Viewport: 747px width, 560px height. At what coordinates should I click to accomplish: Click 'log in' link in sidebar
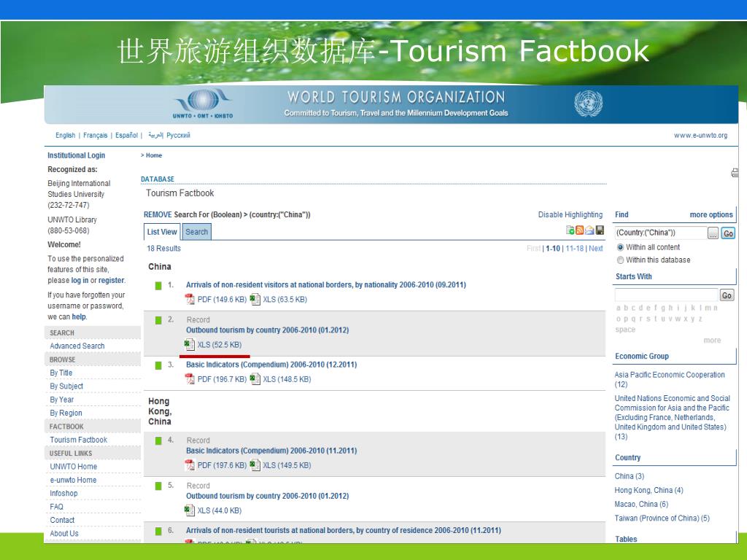(80, 281)
